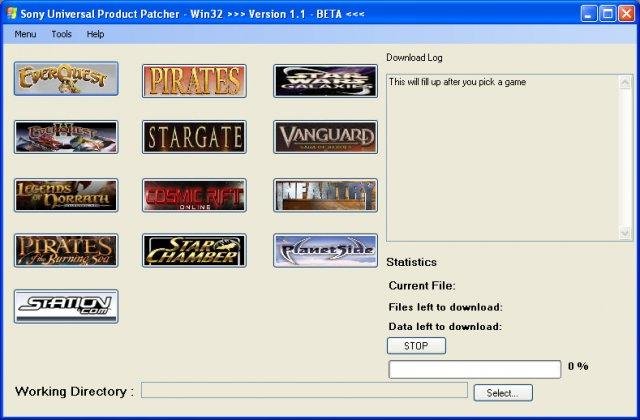
Task: Click the title bar application icon
Action: click(12, 13)
